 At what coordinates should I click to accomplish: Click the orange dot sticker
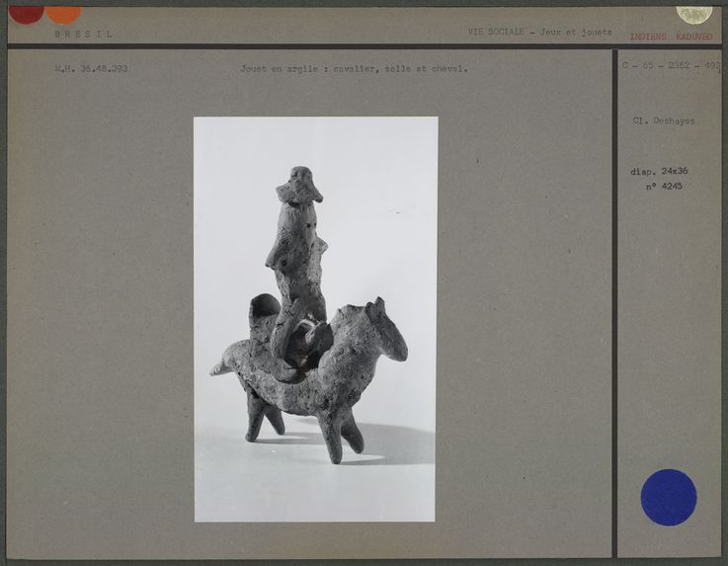[63, 14]
